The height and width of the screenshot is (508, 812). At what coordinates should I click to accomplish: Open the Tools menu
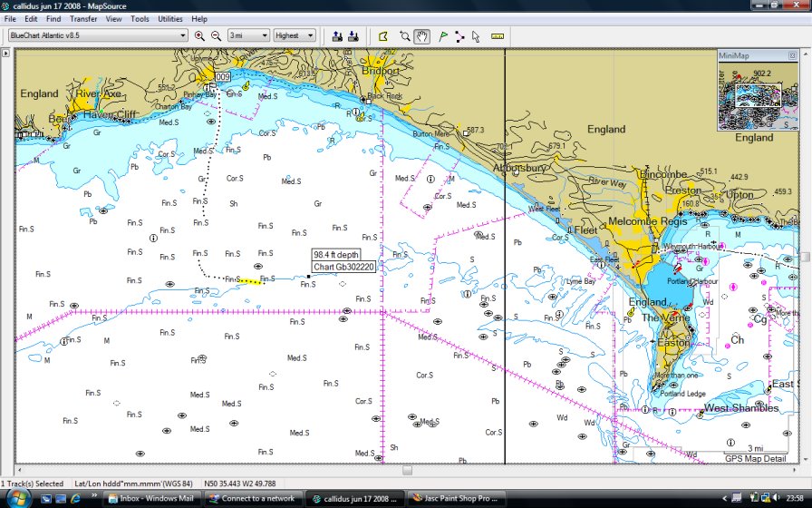140,19
